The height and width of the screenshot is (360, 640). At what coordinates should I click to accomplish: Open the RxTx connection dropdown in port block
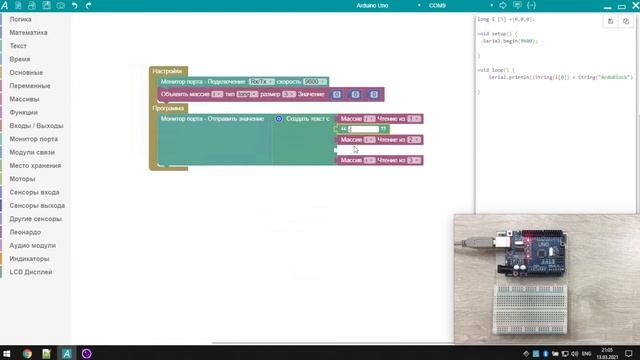261,82
